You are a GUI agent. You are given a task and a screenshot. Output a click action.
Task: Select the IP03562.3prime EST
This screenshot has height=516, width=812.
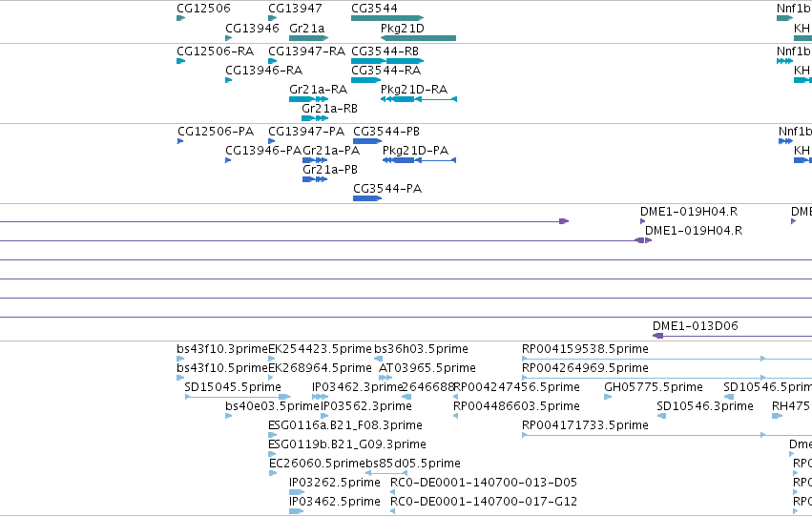[324, 416]
